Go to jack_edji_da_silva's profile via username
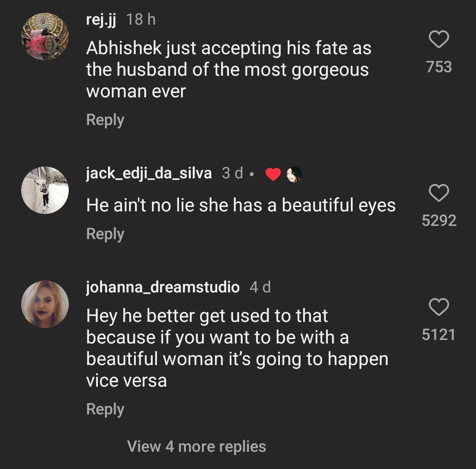476x469 pixels. [149, 174]
